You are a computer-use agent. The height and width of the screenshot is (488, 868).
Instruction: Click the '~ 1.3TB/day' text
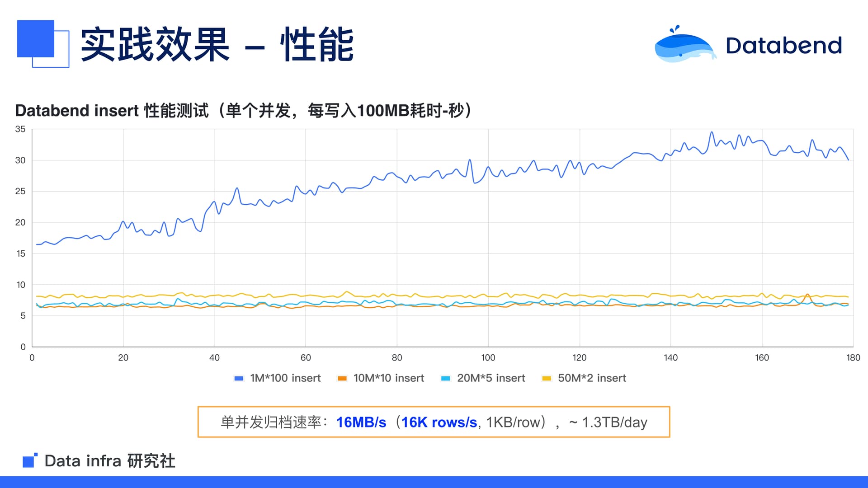(608, 422)
